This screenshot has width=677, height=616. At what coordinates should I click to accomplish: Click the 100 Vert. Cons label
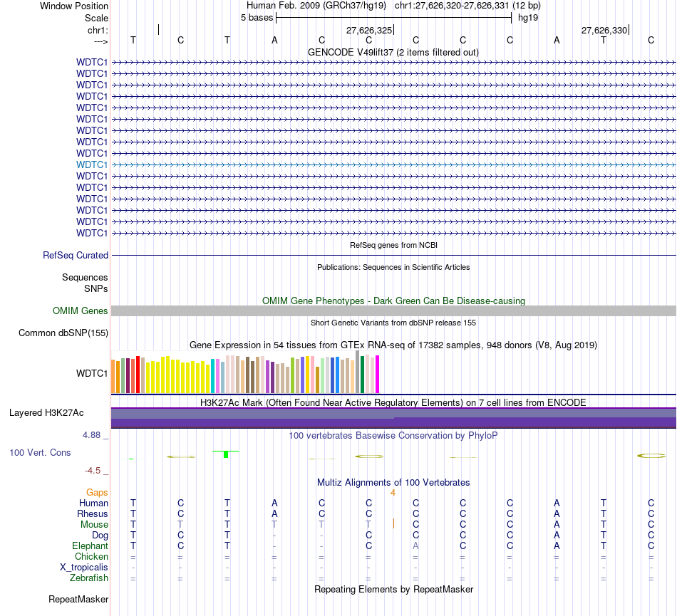click(40, 452)
